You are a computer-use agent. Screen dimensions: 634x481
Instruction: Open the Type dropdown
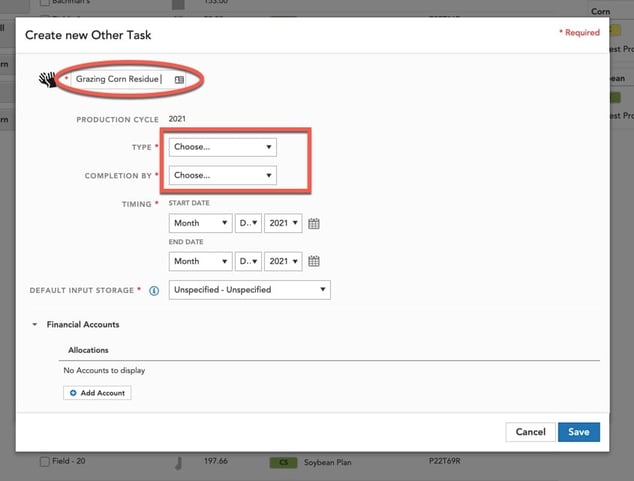point(222,147)
